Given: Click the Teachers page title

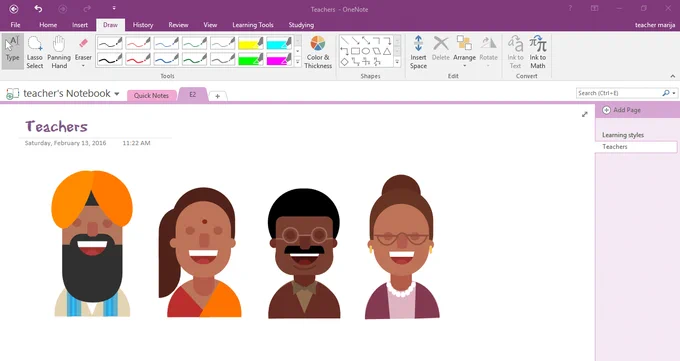Looking at the screenshot, I should (x=56, y=126).
